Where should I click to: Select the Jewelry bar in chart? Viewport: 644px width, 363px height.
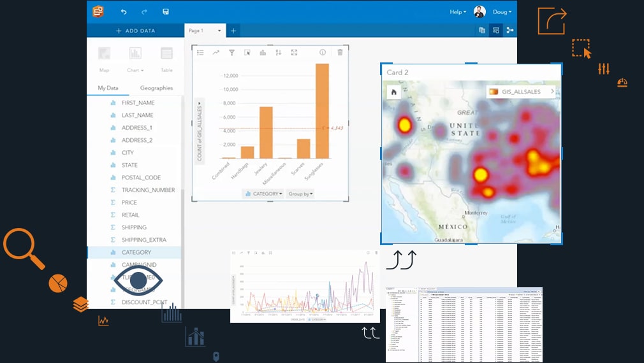pyautogui.click(x=266, y=132)
